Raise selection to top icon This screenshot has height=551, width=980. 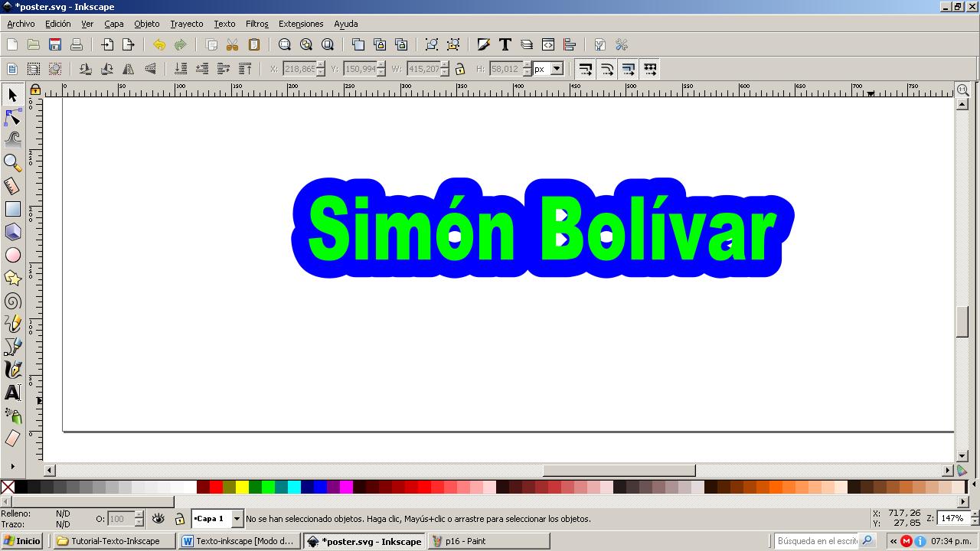pos(245,69)
